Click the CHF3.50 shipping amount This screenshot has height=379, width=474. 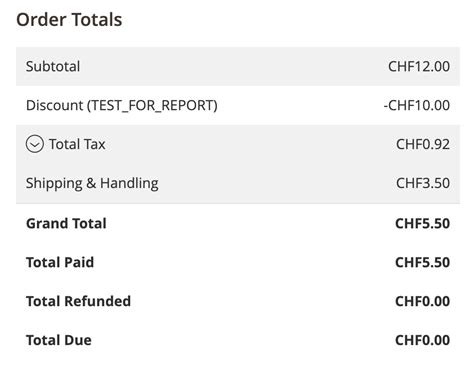pyautogui.click(x=423, y=183)
